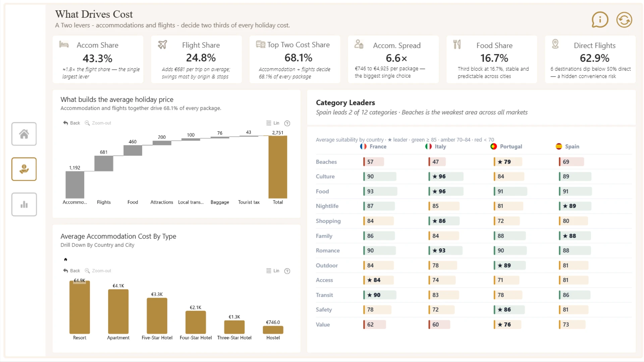Open the bar chart sidebar page icon
Image resolution: width=644 pixels, height=362 pixels.
coord(24,204)
